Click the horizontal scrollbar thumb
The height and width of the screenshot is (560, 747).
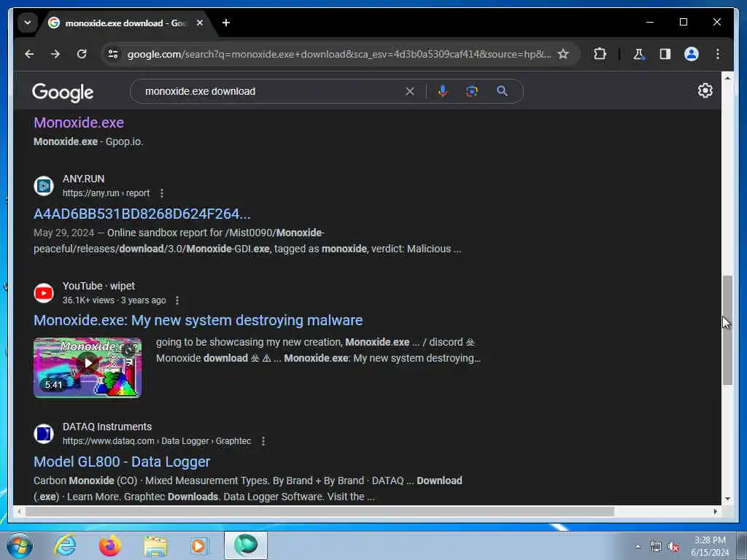320,512
